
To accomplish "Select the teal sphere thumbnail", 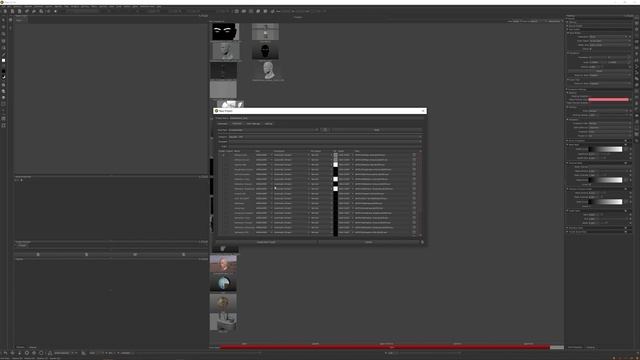I will (223, 283).
